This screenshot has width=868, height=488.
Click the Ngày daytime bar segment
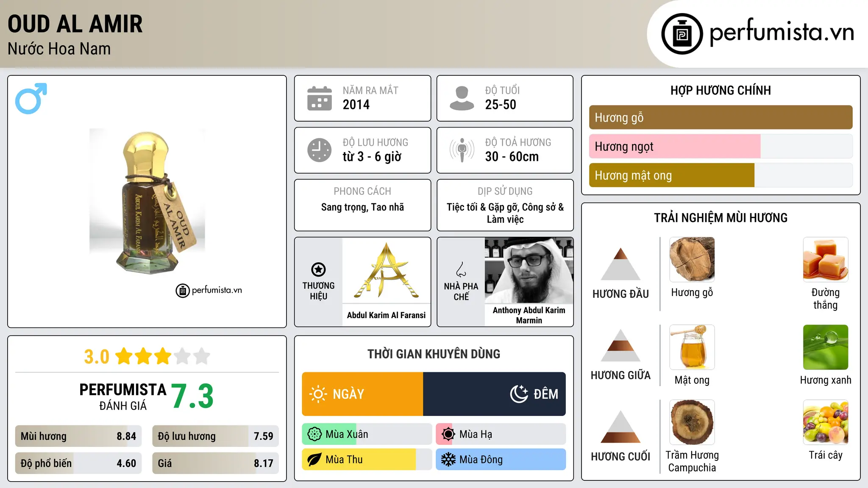click(362, 394)
